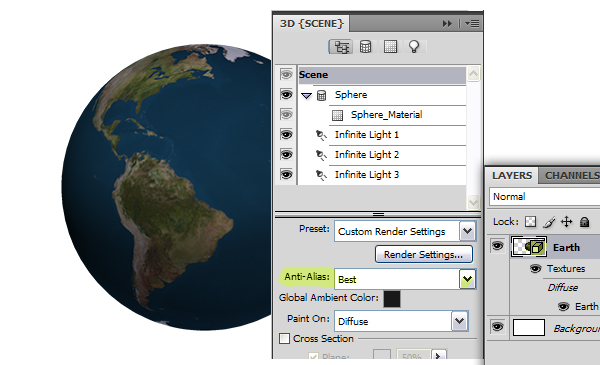Open the 3D panel flyout menu

click(x=472, y=24)
